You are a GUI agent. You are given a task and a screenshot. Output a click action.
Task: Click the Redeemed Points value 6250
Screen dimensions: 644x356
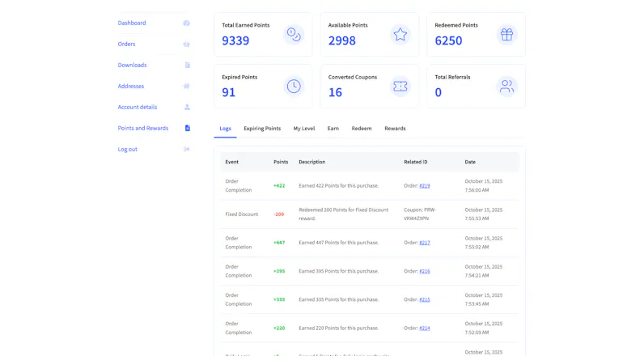coord(448,40)
